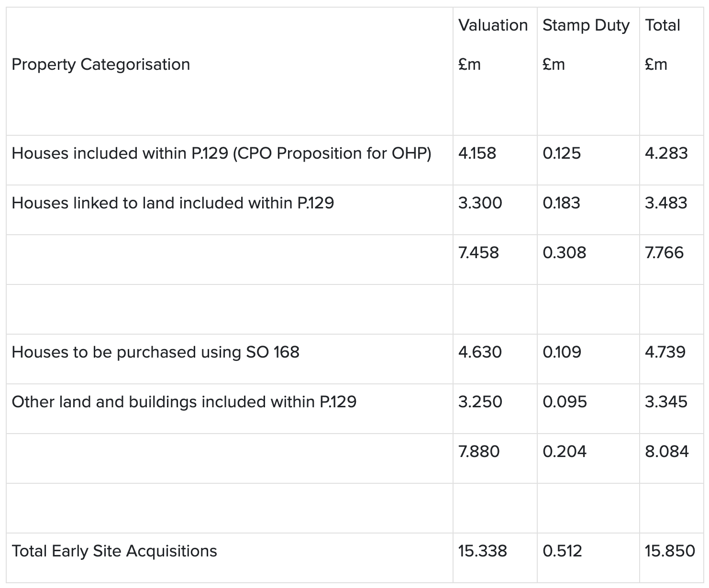Select the grand total value 15.850

pyautogui.click(x=670, y=551)
